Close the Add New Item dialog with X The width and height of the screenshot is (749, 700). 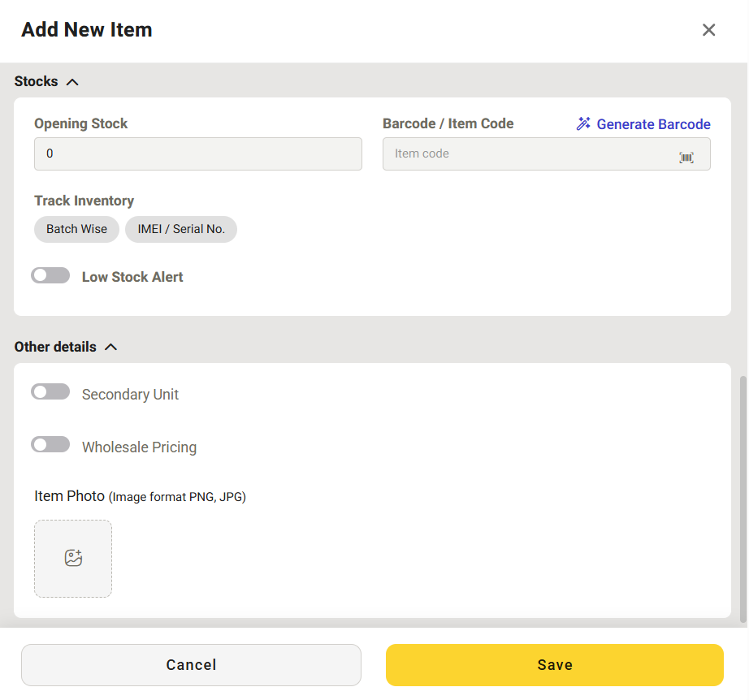708,30
